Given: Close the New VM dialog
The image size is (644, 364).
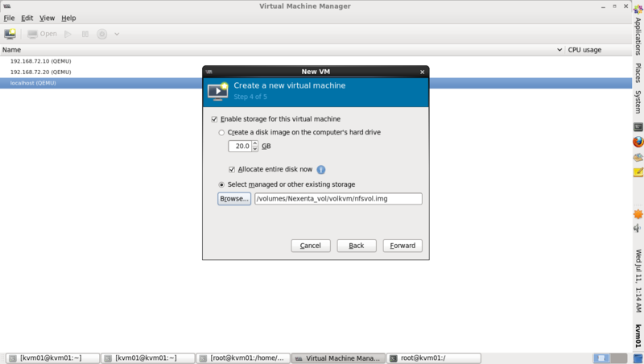Looking at the screenshot, I should pos(422,72).
